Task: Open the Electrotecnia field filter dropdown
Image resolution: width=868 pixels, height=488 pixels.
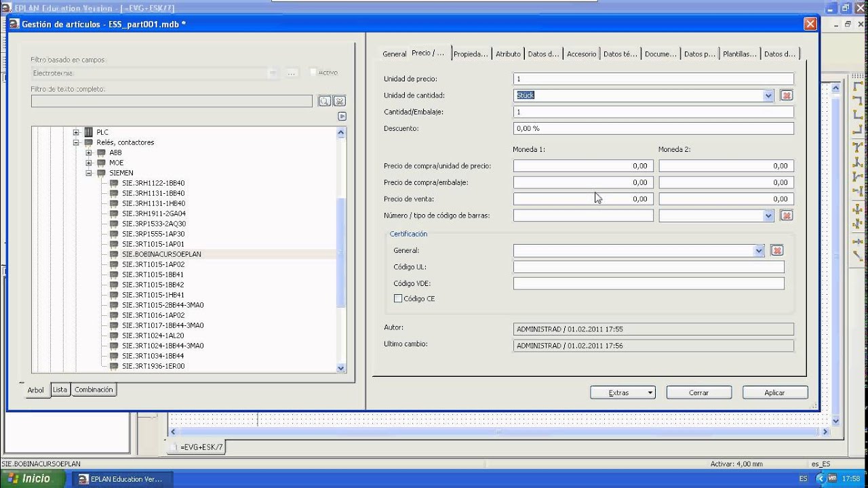Action: [273, 73]
